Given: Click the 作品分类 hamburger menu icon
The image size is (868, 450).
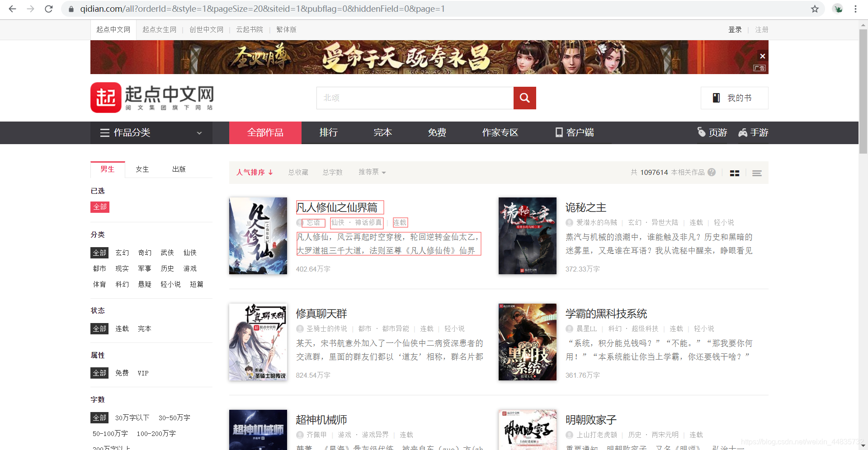Looking at the screenshot, I should pos(105,133).
